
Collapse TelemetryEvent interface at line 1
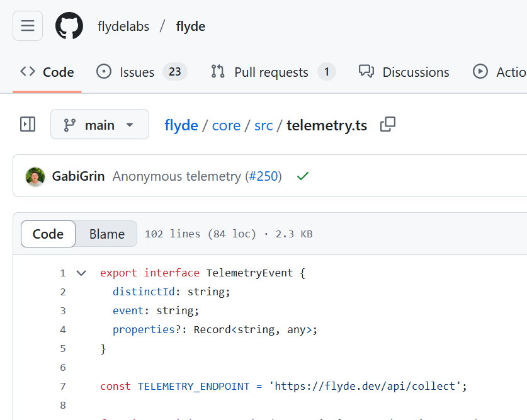[81, 273]
